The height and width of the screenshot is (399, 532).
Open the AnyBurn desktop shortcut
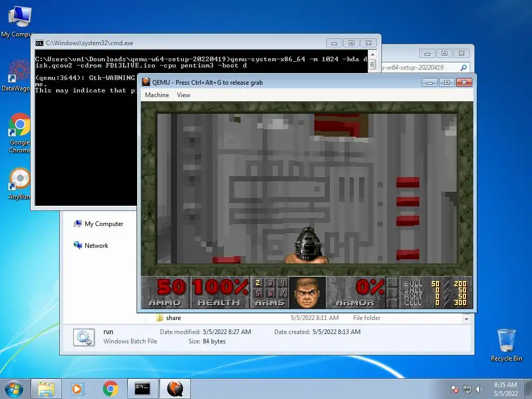click(x=19, y=183)
